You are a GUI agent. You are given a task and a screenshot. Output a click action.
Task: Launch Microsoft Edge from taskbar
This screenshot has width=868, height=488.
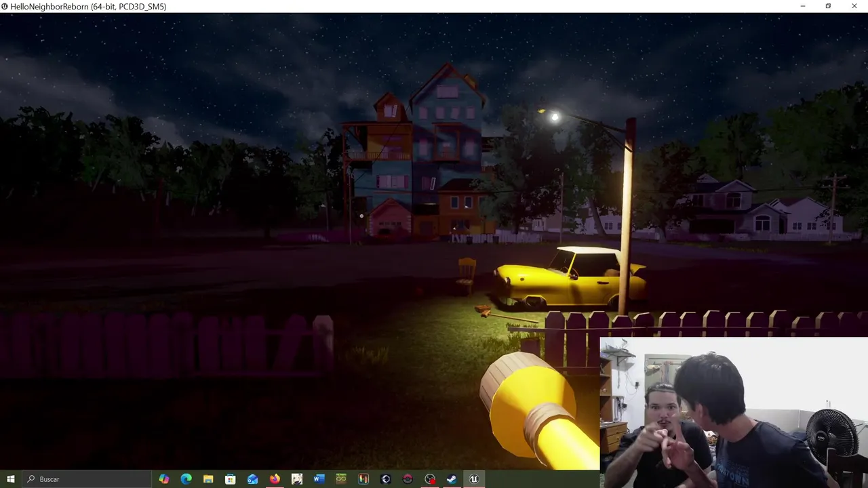186,479
